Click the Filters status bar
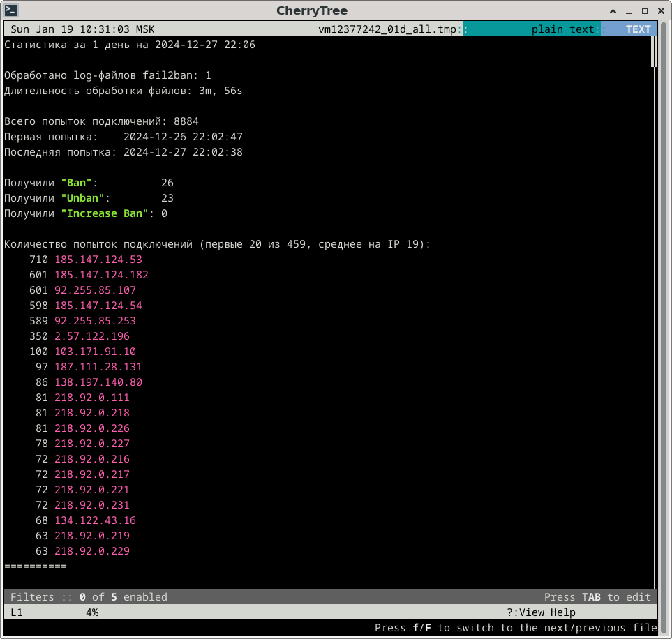The height and width of the screenshot is (639, 672). (89, 597)
